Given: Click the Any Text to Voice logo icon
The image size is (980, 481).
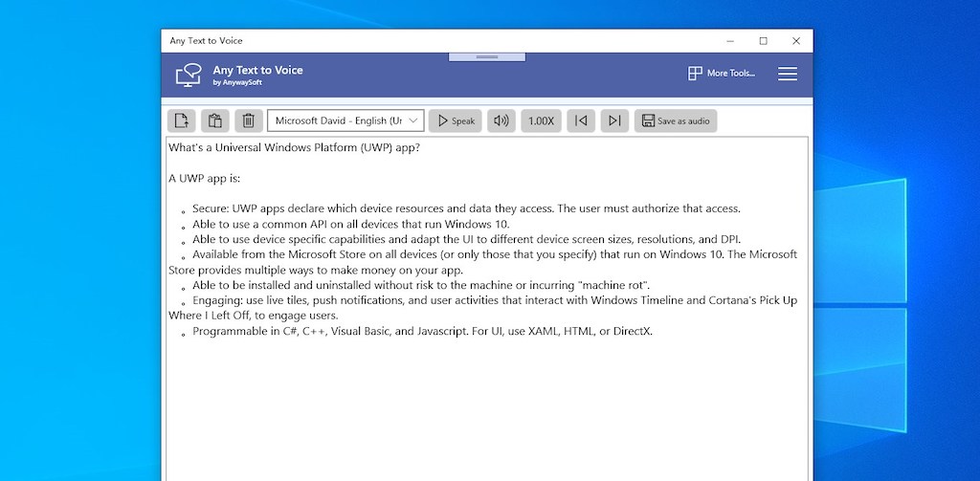Looking at the screenshot, I should (x=189, y=75).
